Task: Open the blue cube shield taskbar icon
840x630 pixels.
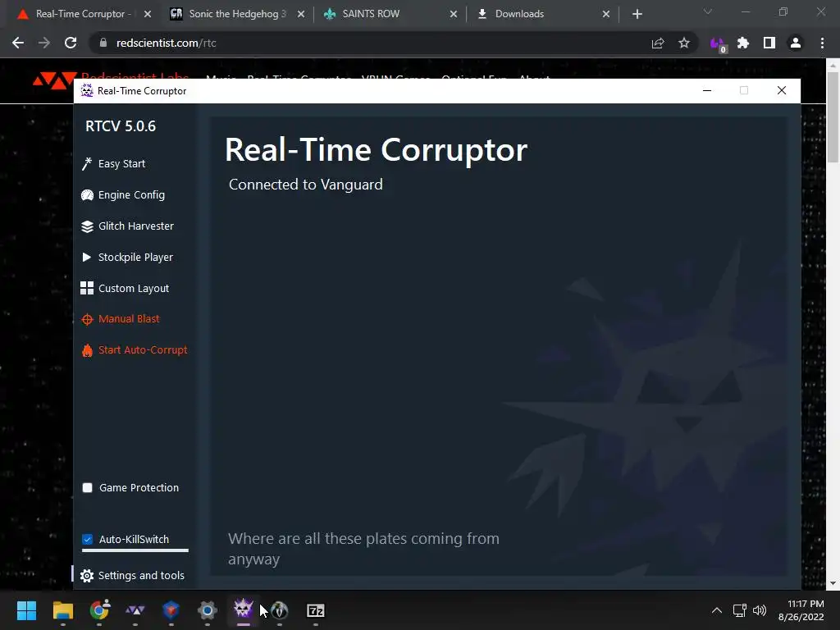Action: tap(171, 610)
